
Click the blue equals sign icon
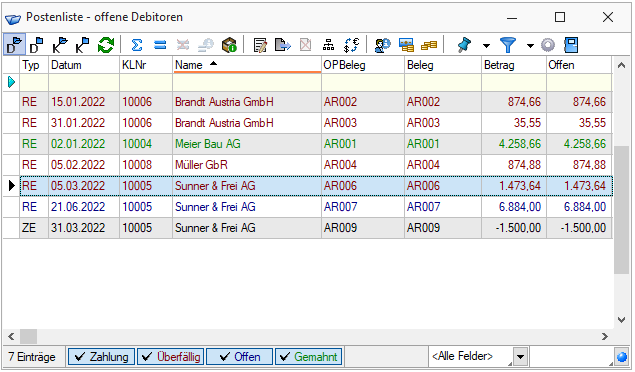coord(160,45)
